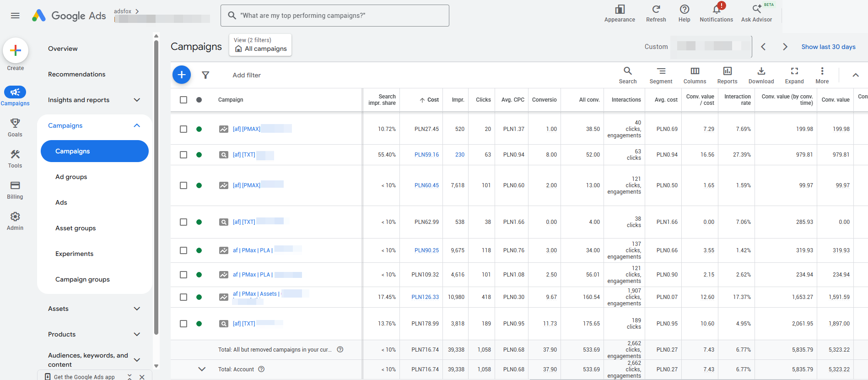Viewport: 868px width, 380px height.
Task: Close the Get the Google Ads app banner
Action: 142,377
